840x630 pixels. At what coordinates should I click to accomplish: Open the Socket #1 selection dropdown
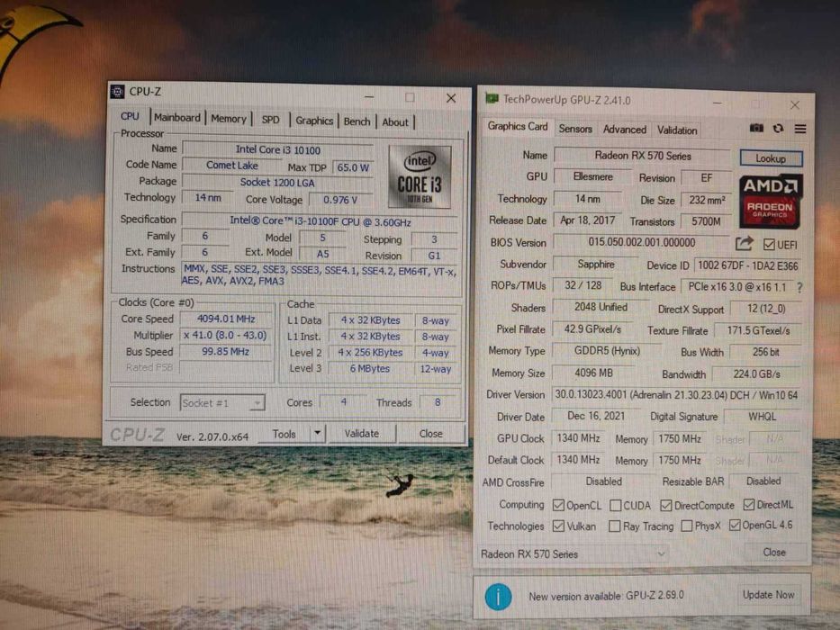222,403
